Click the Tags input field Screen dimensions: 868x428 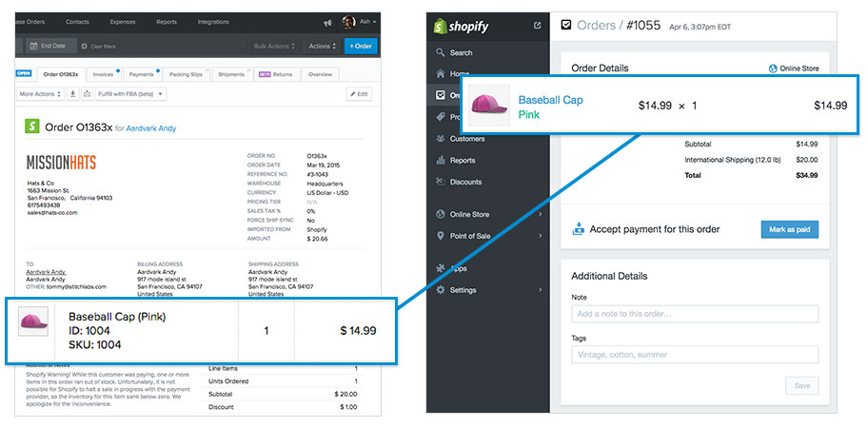point(695,355)
